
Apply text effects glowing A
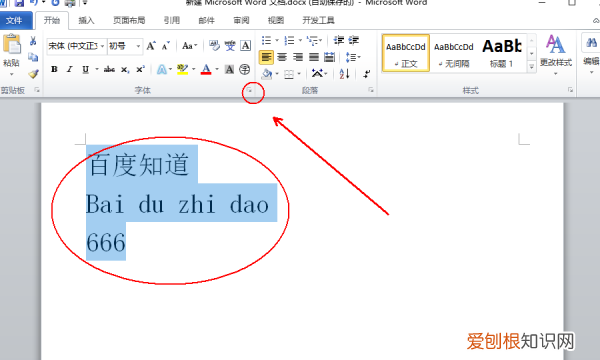tap(162, 69)
